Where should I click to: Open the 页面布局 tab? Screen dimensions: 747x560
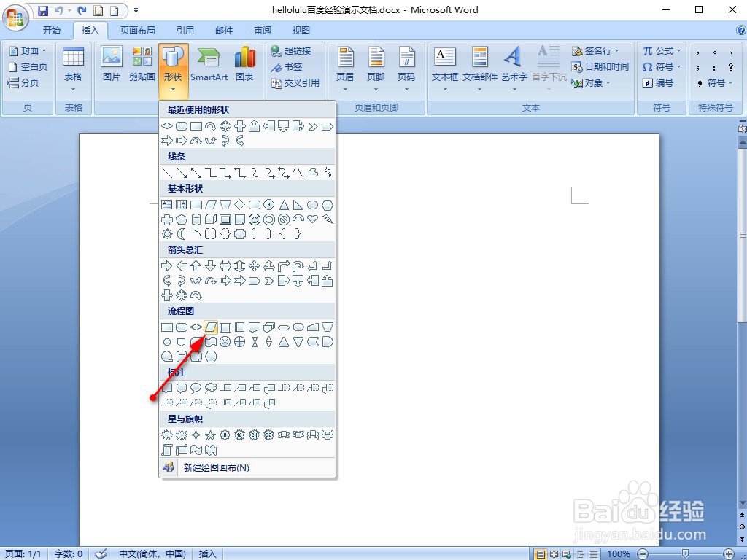[x=138, y=31]
